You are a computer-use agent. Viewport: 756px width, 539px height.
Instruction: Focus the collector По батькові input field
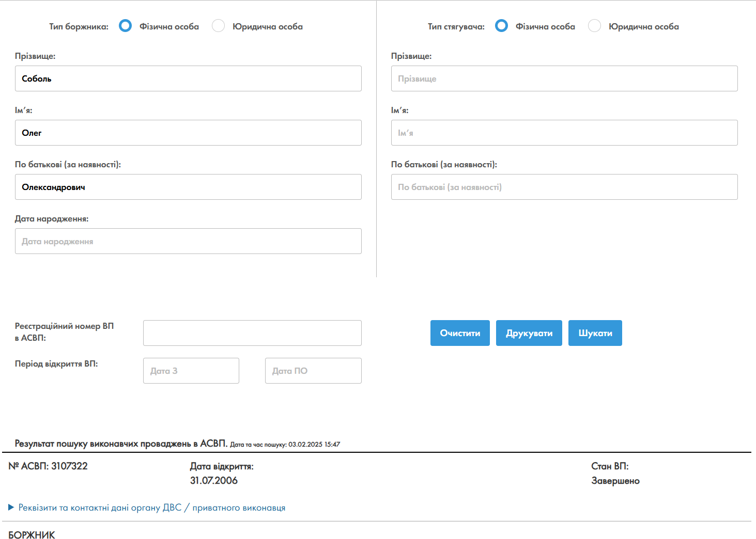point(564,187)
